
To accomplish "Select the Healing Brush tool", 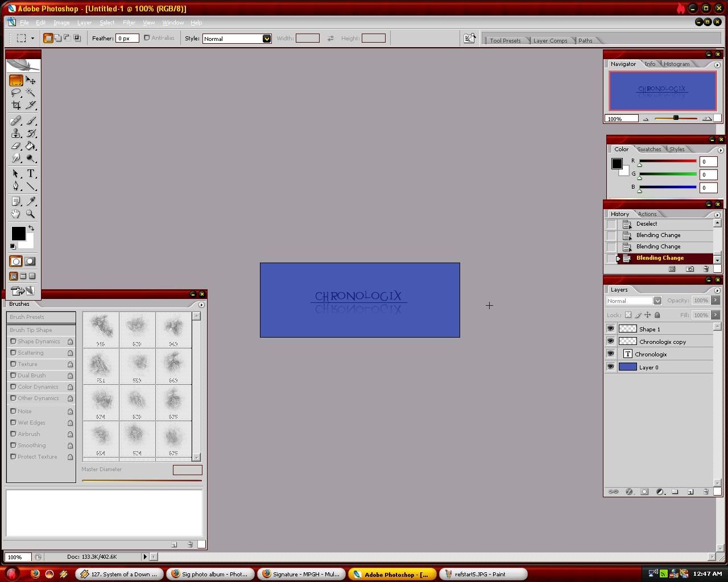I will point(16,121).
